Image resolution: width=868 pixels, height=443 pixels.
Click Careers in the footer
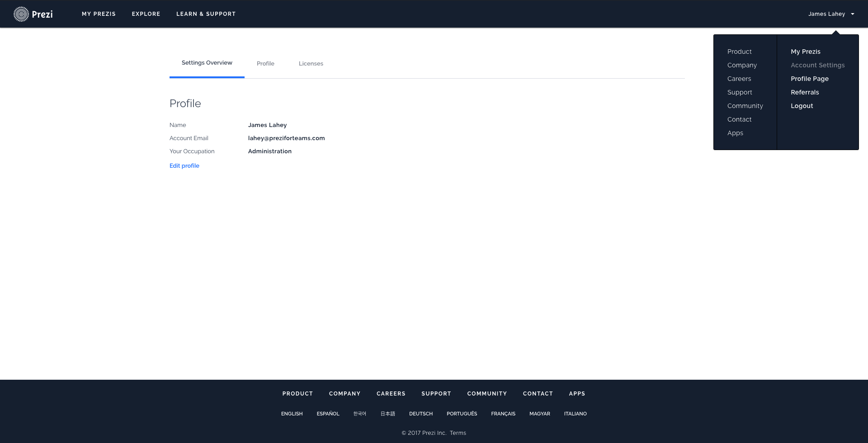tap(391, 394)
